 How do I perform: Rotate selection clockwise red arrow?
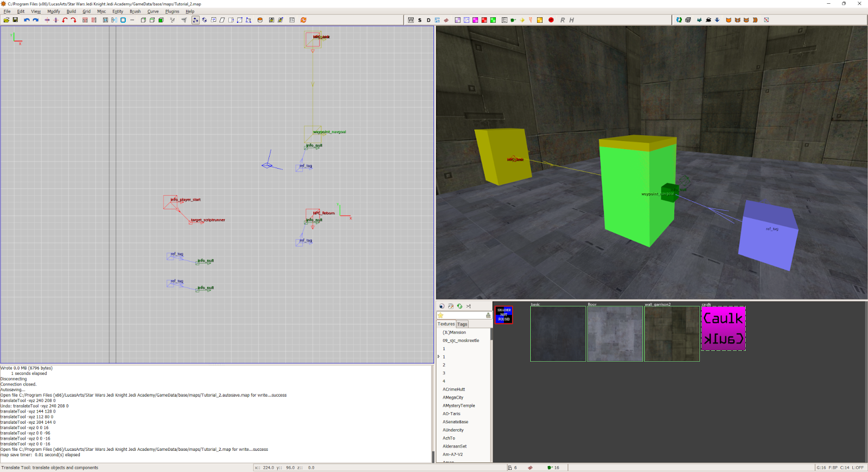(73, 20)
